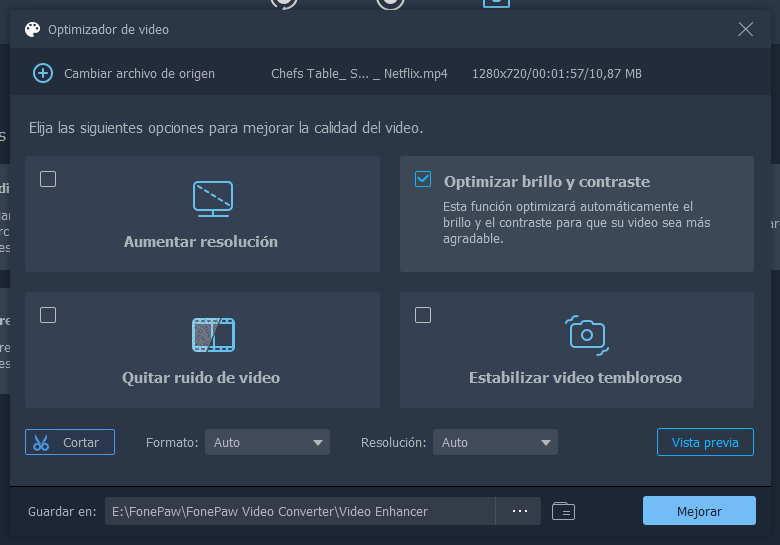Screen dimensions: 780x545
Task: Open the output folder via folder icon
Action: coord(563,511)
